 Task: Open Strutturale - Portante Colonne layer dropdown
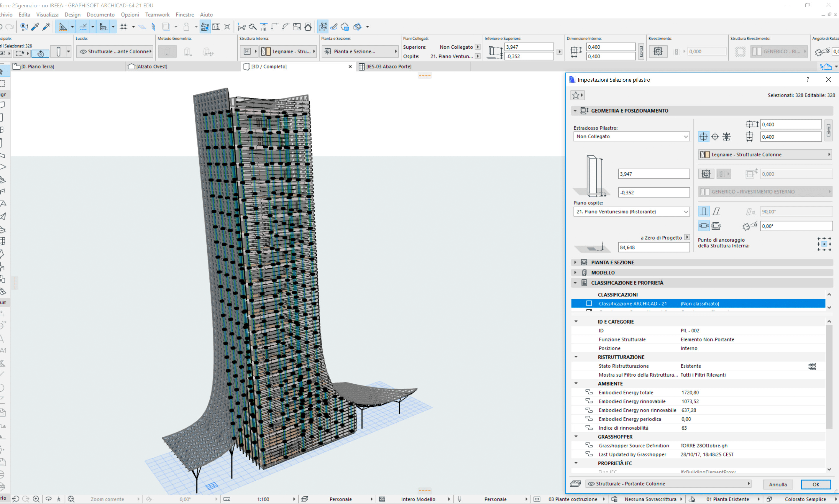coord(669,484)
